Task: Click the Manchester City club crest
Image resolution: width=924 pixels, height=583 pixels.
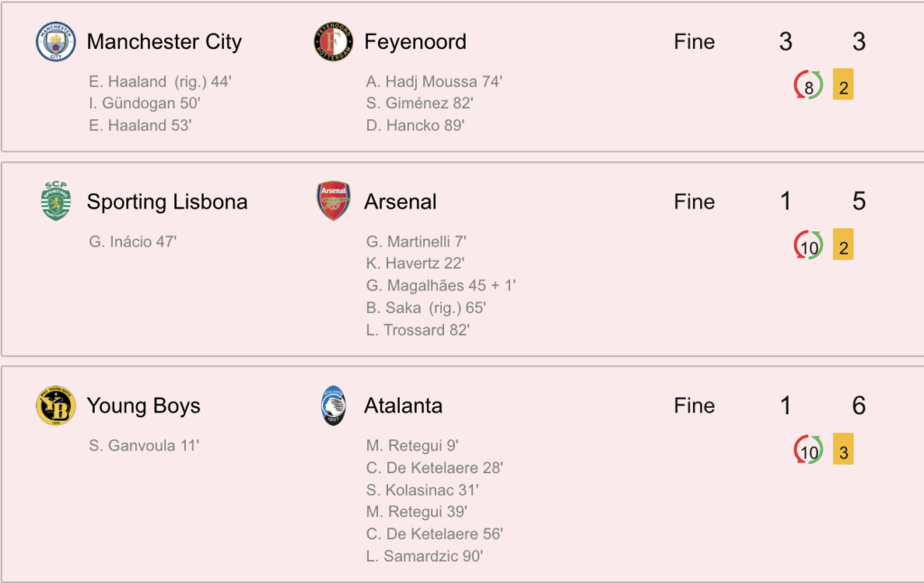Action: pyautogui.click(x=55, y=42)
